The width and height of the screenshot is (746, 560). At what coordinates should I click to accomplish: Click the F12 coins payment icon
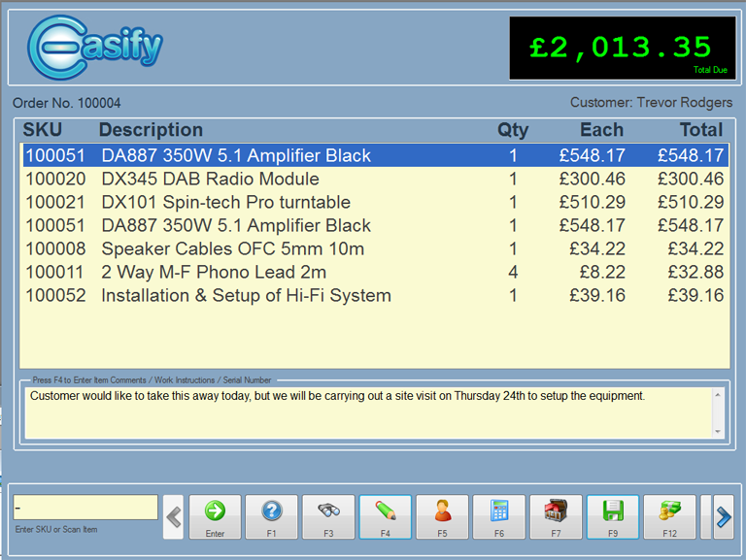669,516
